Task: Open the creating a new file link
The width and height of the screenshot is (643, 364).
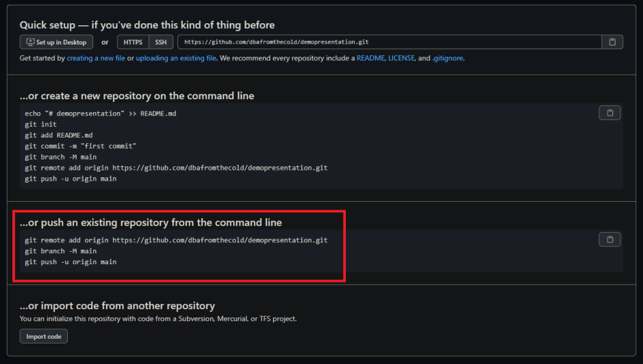Action: tap(96, 58)
